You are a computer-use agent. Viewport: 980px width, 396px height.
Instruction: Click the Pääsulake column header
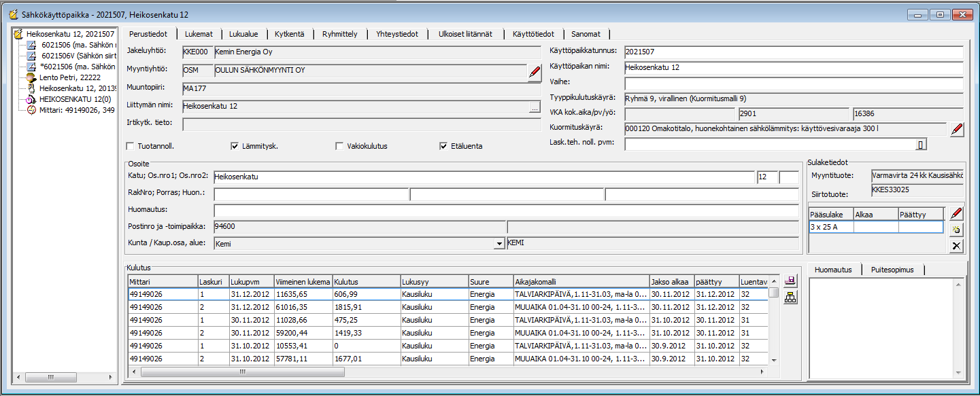tap(830, 214)
